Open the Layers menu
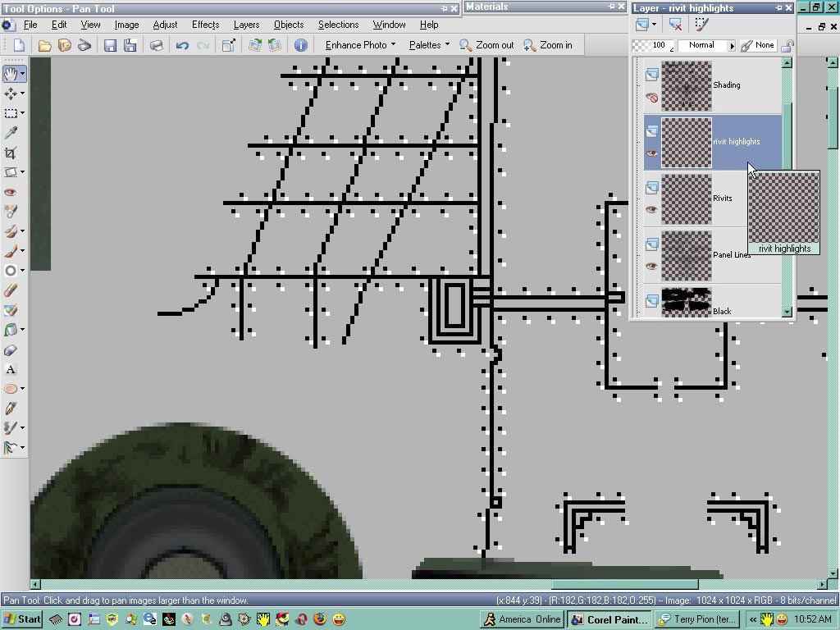This screenshot has height=630, width=840. tap(246, 25)
